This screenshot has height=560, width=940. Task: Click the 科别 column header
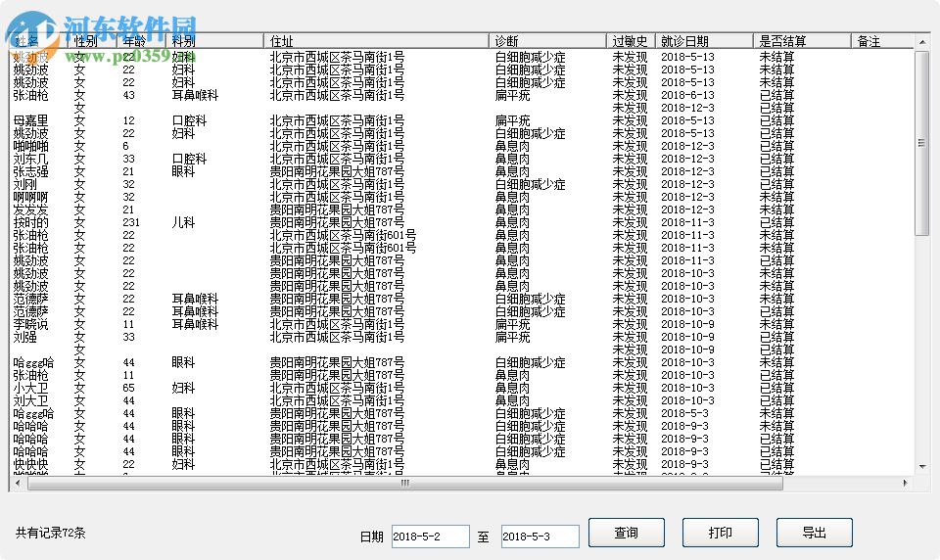214,41
